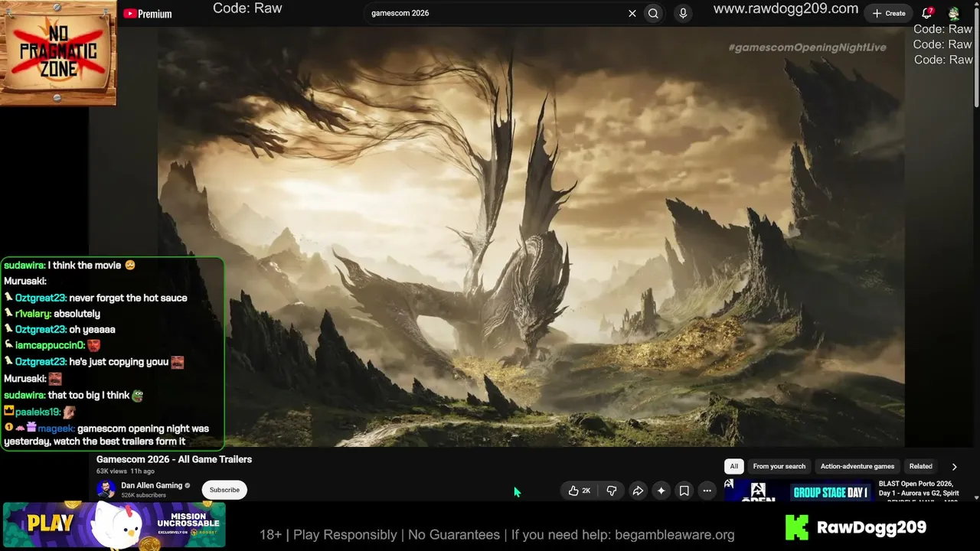Viewport: 980px width, 551px height.
Task: Click the iamcappuccin0 chat username
Action: click(49, 345)
